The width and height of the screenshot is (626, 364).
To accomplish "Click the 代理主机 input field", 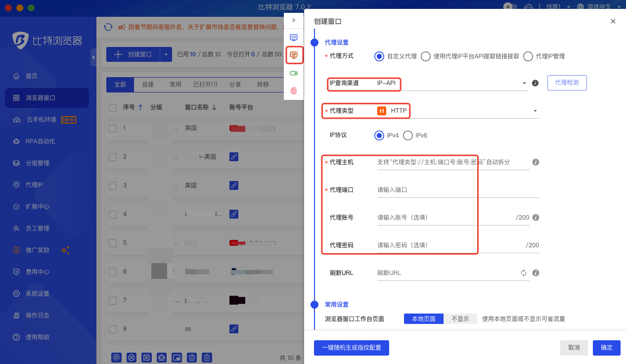I will point(453,162).
